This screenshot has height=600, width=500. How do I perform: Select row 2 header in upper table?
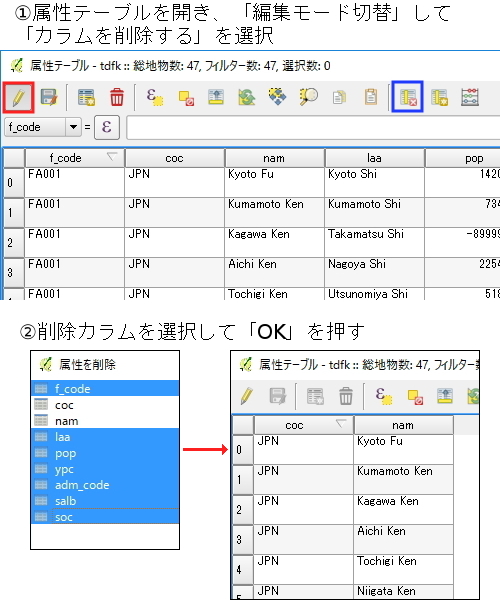(x=14, y=243)
